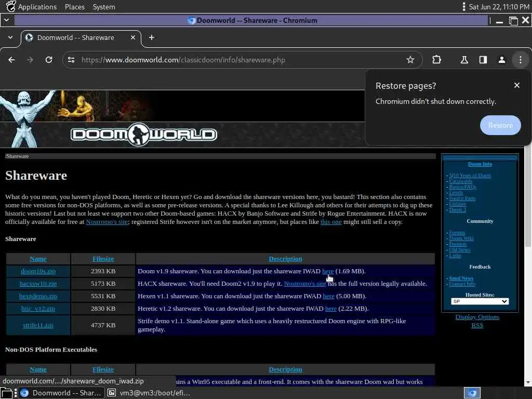Open the window menu arrow in title bar

pos(6,20)
